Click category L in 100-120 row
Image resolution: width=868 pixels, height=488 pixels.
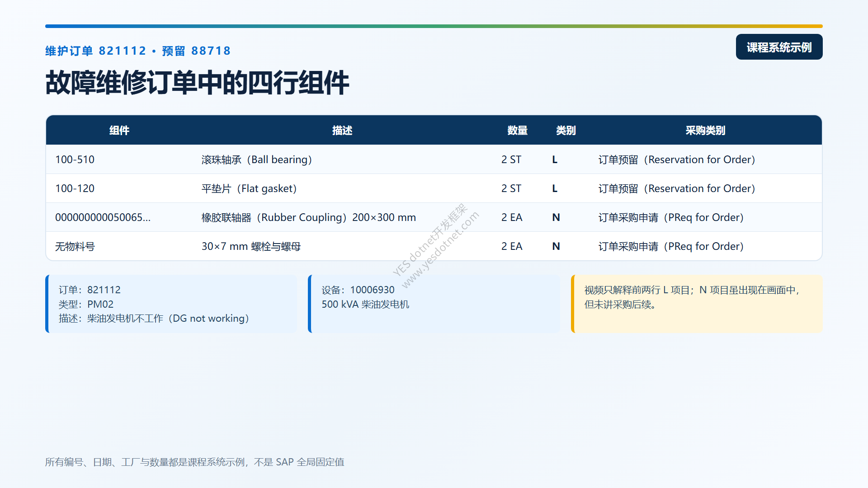tap(555, 188)
